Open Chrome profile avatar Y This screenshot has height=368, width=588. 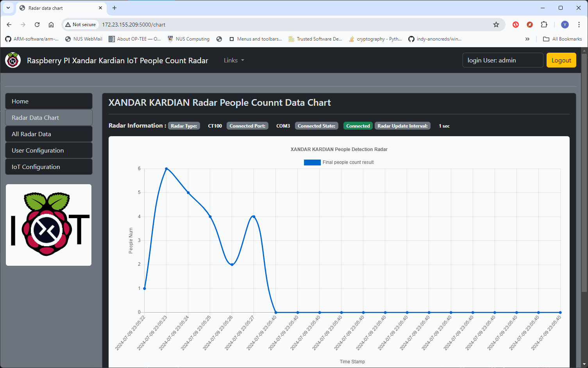pos(565,25)
